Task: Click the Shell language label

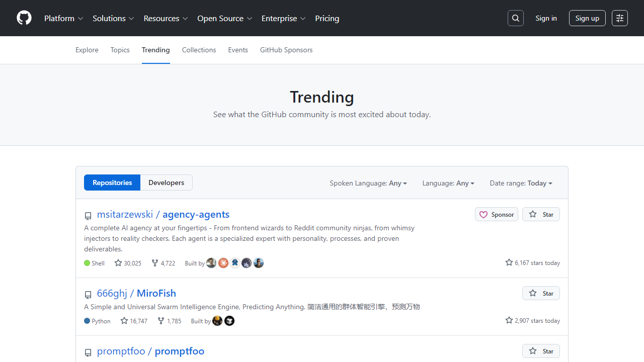Action: click(98, 263)
